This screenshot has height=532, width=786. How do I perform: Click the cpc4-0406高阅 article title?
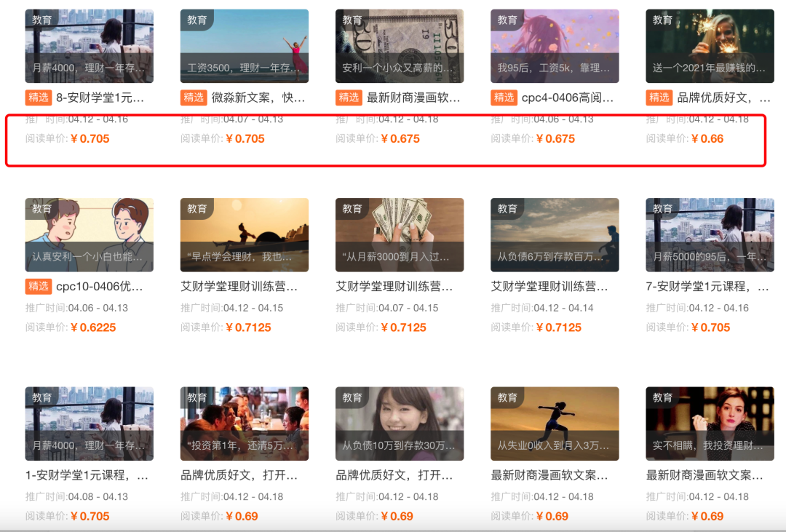pyautogui.click(x=568, y=98)
